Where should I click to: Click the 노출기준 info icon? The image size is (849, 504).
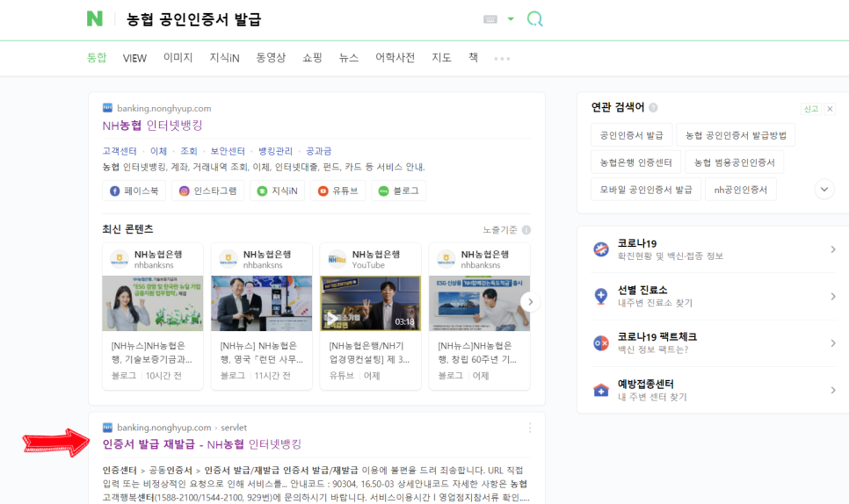pos(526,230)
